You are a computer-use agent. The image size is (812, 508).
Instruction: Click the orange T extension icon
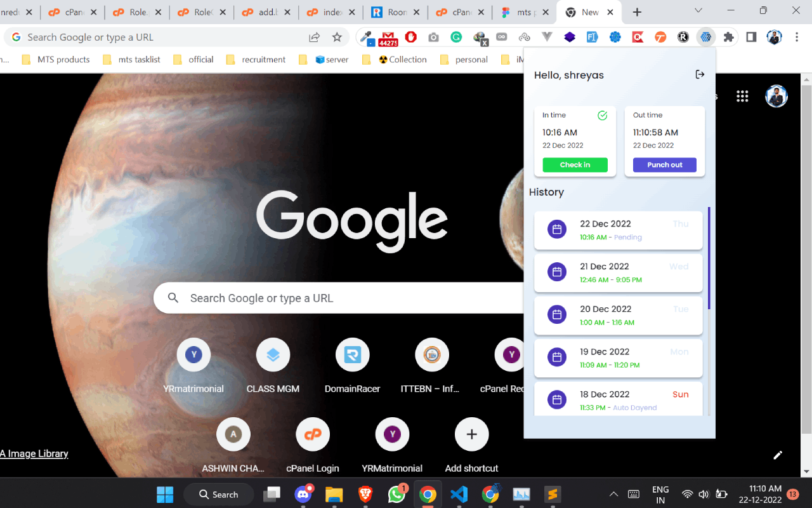pyautogui.click(x=660, y=37)
